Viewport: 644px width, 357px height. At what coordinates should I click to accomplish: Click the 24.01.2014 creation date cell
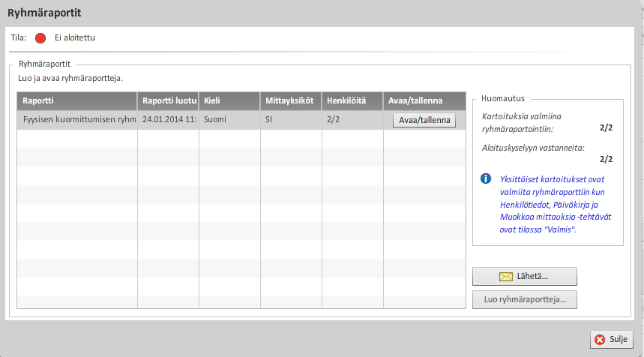168,119
